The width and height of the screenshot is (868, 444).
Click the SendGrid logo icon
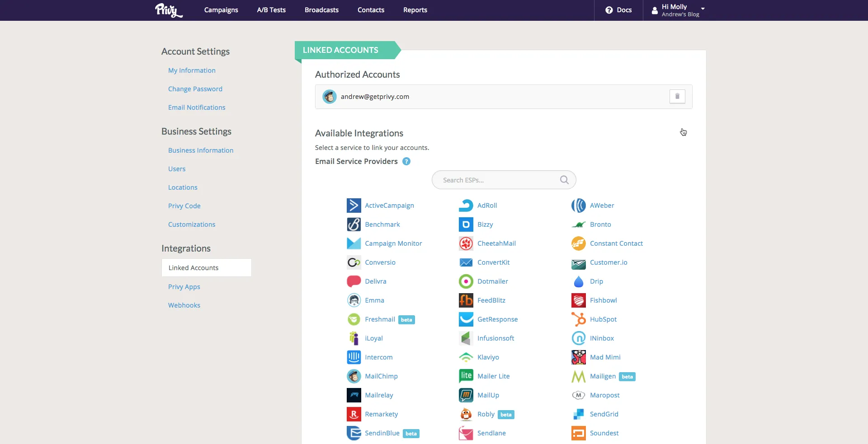click(578, 414)
